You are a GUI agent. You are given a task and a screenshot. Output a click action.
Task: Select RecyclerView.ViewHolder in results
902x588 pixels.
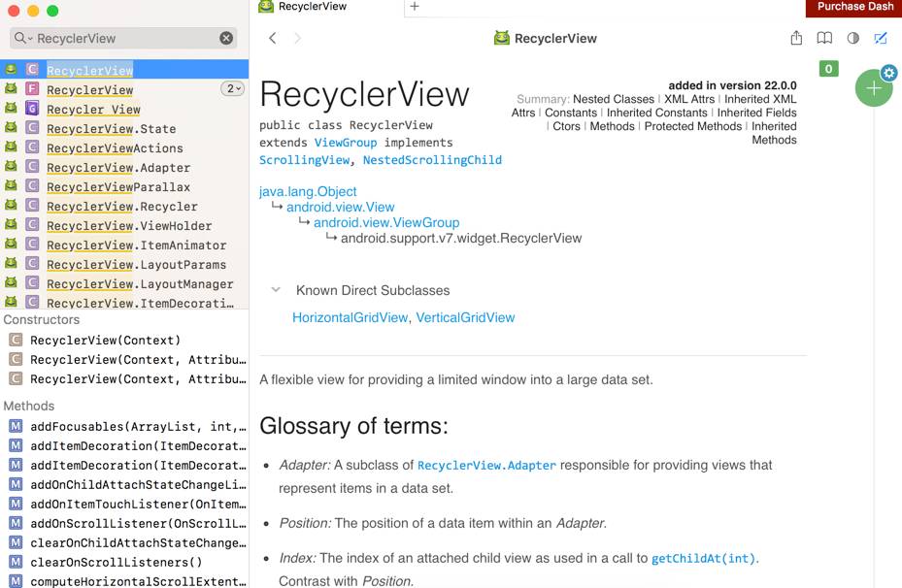click(124, 225)
